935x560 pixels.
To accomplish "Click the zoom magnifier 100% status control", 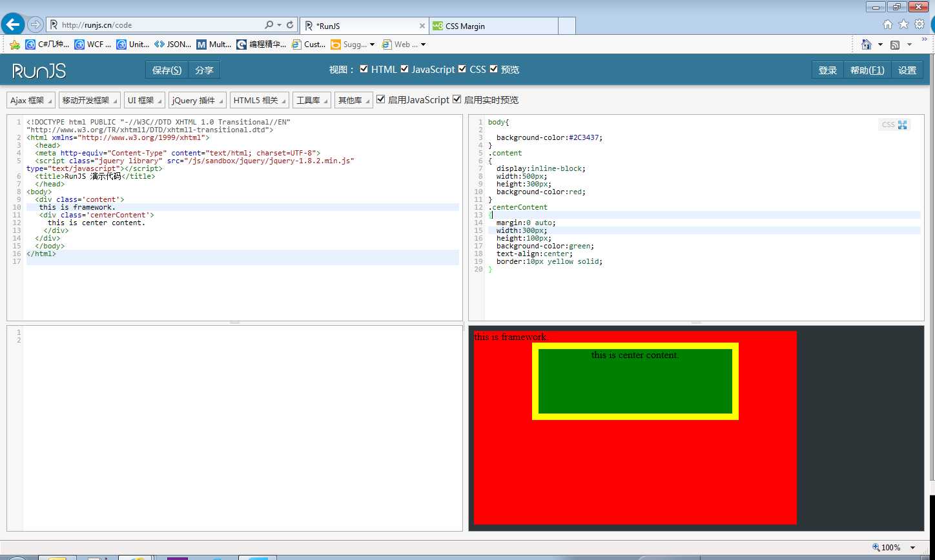I will [x=886, y=547].
